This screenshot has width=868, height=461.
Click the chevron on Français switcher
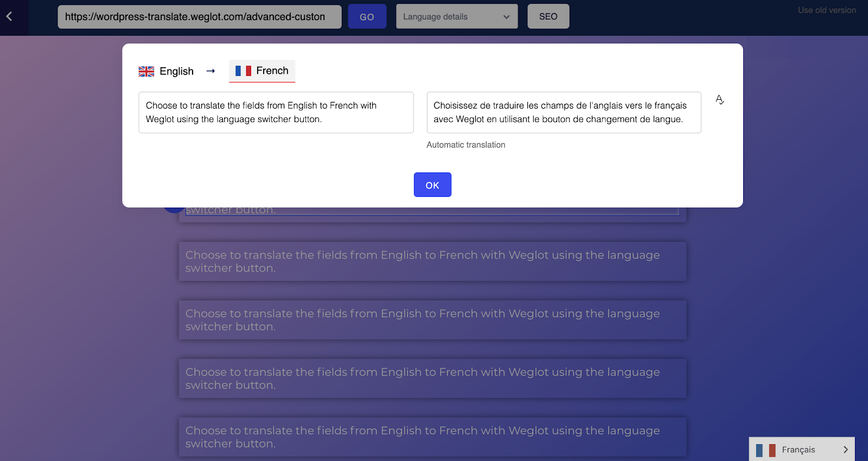(845, 450)
